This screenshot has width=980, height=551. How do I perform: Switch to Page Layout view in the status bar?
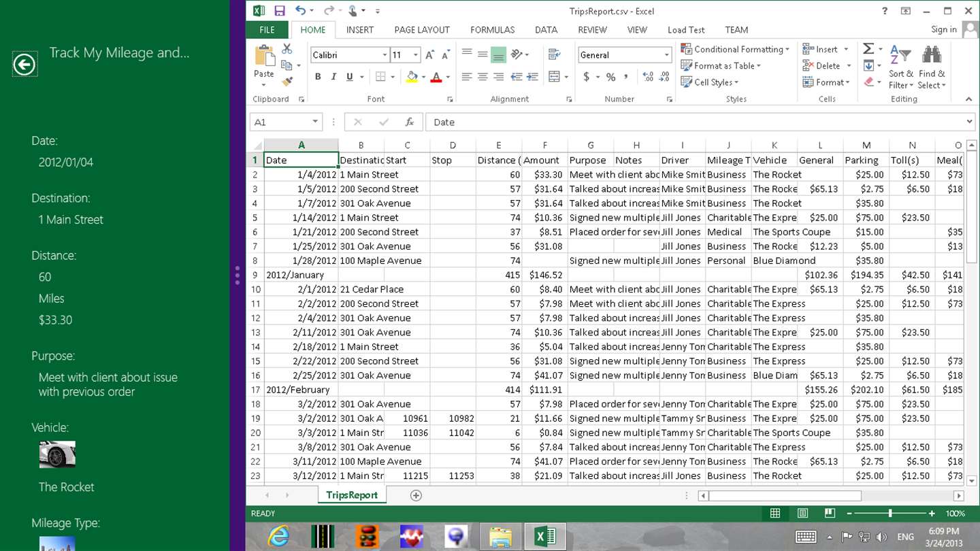pos(802,514)
